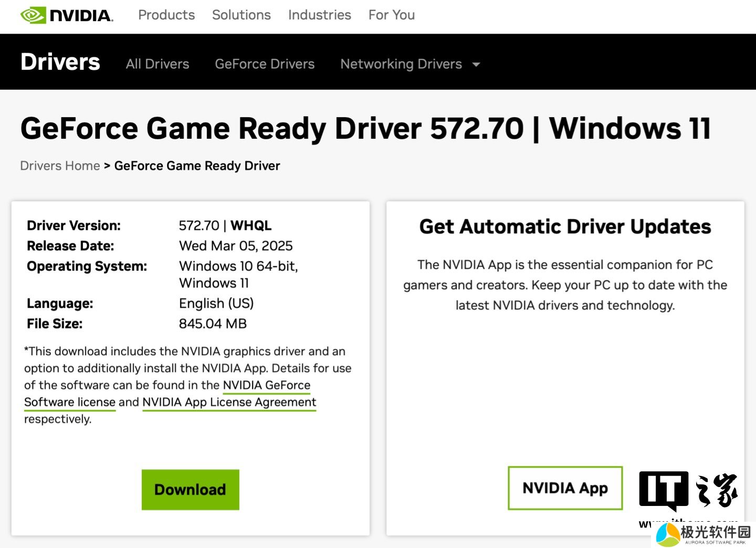This screenshot has width=756, height=548.
Task: Open the Solutions menu
Action: 241,15
